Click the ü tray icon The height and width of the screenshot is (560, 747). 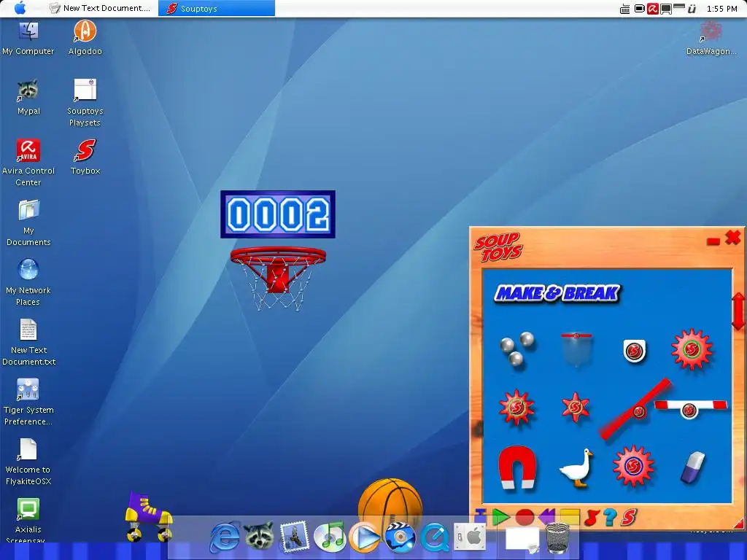click(x=692, y=8)
